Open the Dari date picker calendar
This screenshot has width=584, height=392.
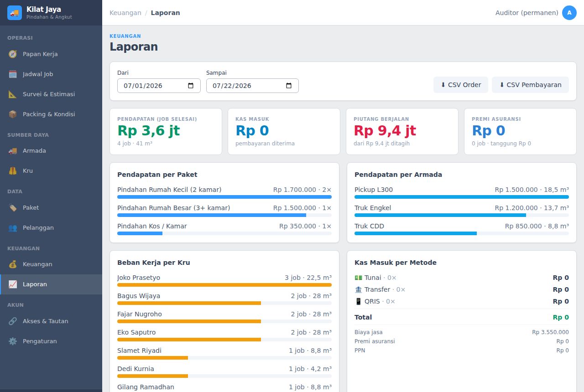coord(191,86)
